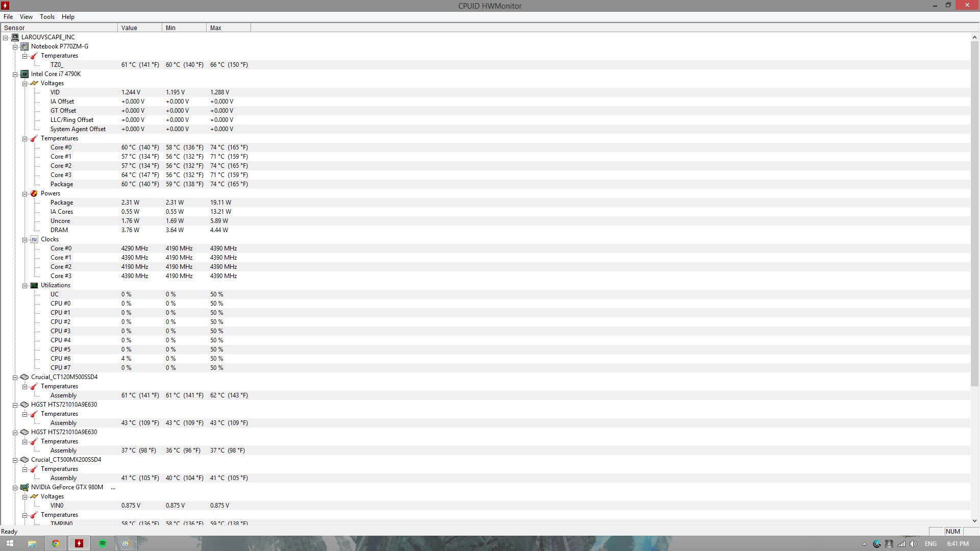Click the GTX 980M Voltages icon
The height and width of the screenshot is (551, 980).
tap(34, 496)
